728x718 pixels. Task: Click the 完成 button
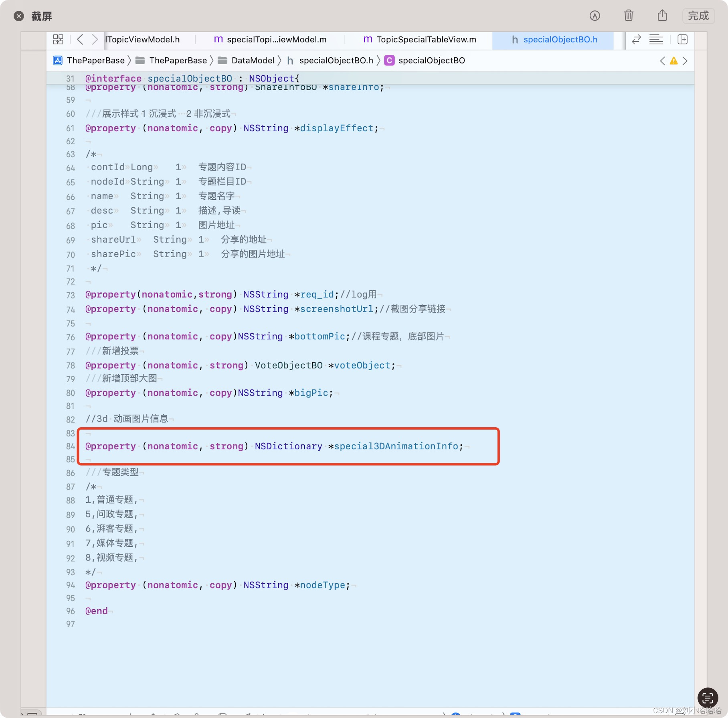(x=698, y=16)
